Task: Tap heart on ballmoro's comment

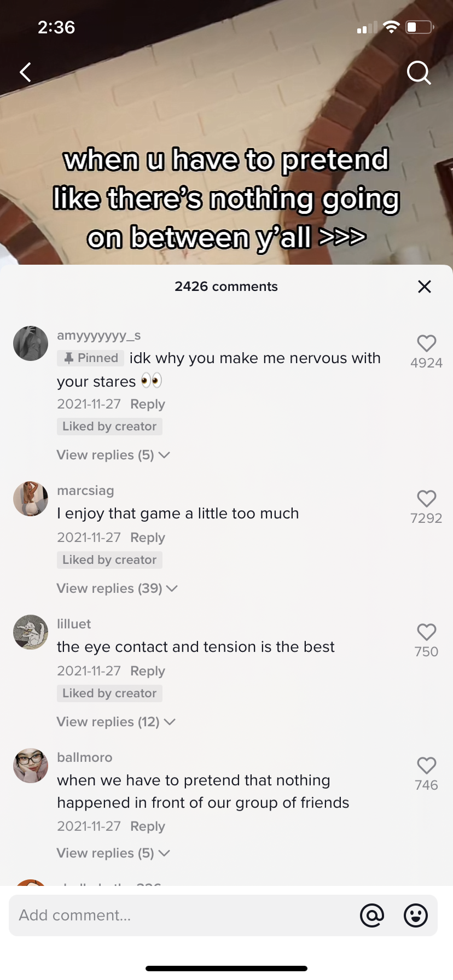Action: 427,766
